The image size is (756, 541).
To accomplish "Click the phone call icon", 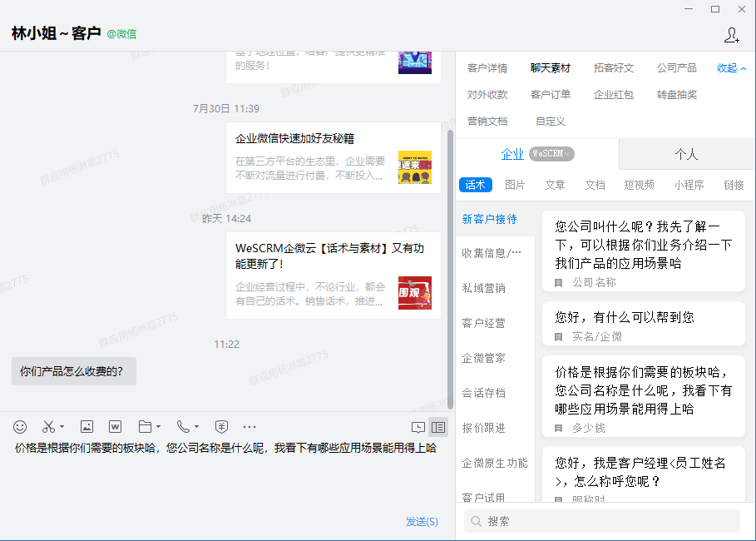I will coord(183,427).
